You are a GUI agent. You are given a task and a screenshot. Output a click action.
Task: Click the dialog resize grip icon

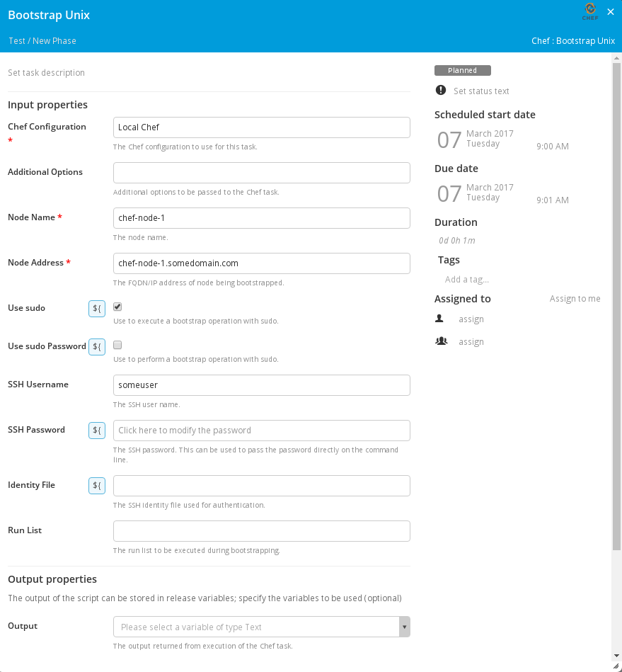616,666
